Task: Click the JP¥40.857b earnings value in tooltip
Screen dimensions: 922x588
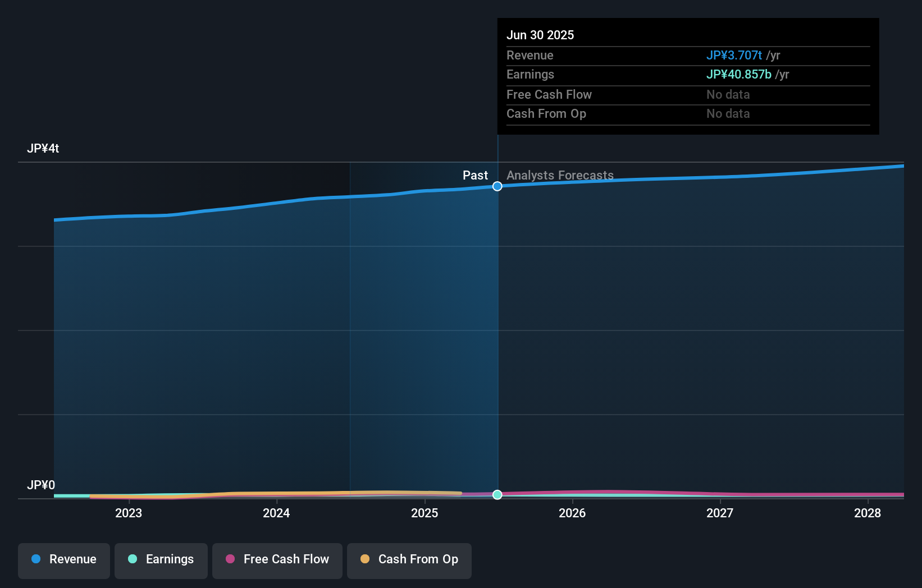Action: tap(739, 74)
